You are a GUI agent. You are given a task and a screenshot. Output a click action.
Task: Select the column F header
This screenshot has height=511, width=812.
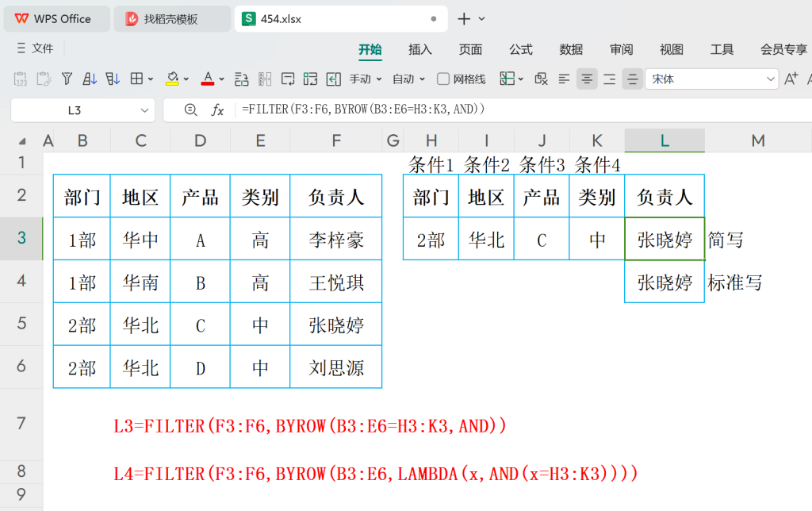pos(336,140)
